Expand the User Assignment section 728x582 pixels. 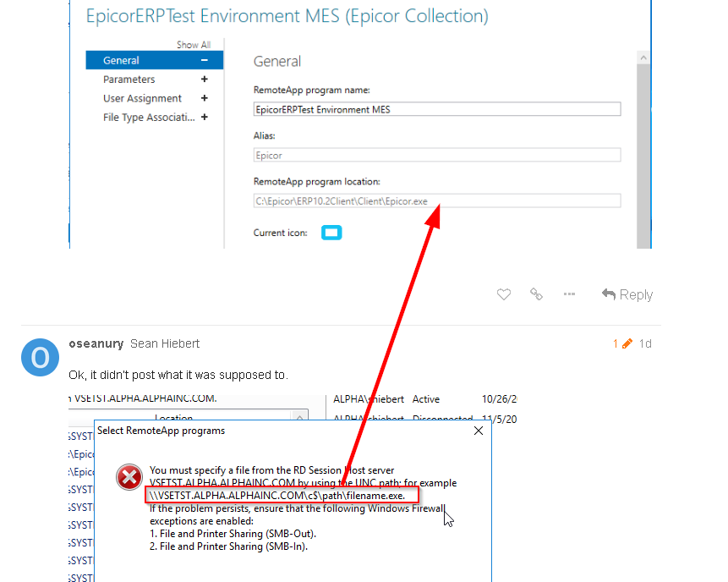tap(205, 98)
